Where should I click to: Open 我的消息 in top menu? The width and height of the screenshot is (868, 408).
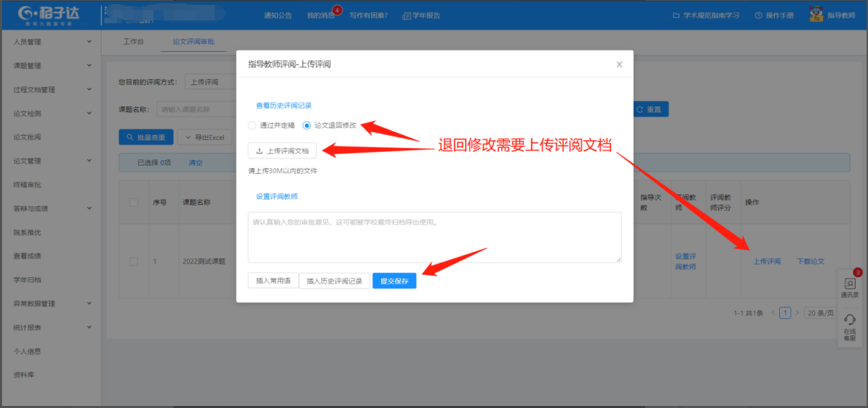pos(320,16)
